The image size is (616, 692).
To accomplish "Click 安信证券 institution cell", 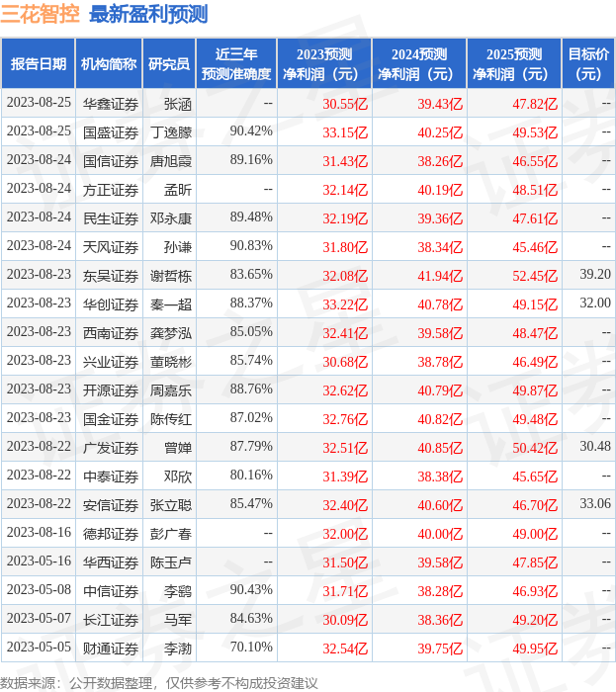I will (111, 506).
